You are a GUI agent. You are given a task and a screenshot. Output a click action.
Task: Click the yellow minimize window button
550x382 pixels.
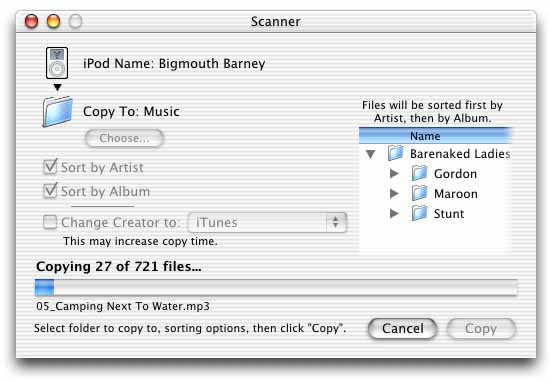point(53,21)
